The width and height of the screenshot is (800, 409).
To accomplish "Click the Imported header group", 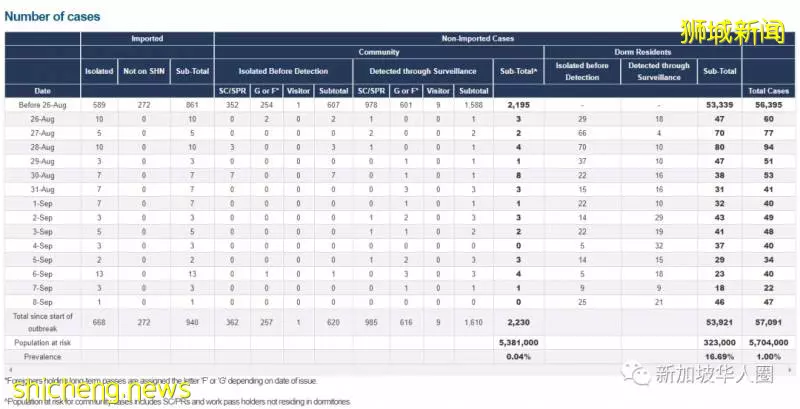I will coord(147,39).
